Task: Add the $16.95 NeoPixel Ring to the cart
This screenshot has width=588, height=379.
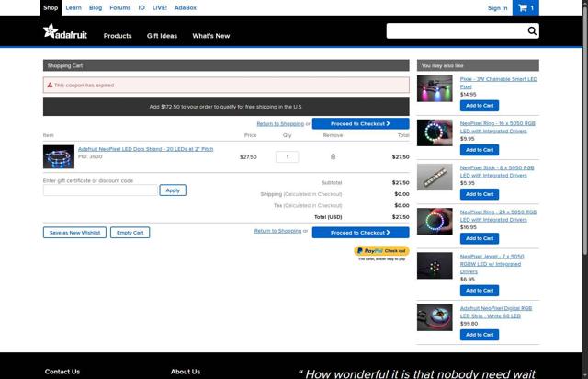Action: pyautogui.click(x=480, y=238)
